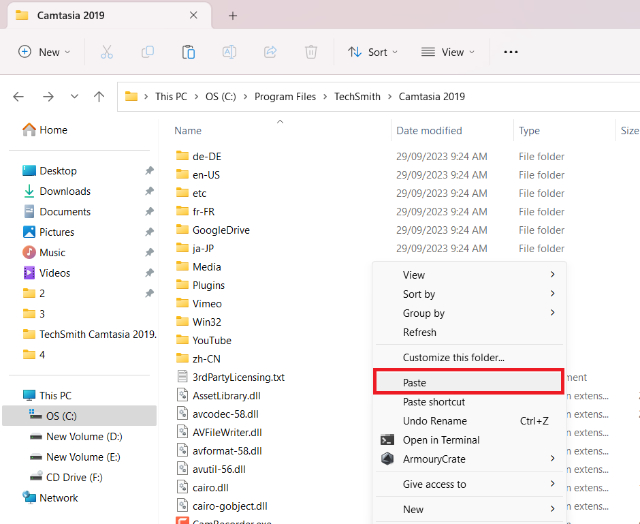Viewport: 640px width, 524px height.
Task: Click Open in Terminal icon entry
Action: tap(387, 440)
